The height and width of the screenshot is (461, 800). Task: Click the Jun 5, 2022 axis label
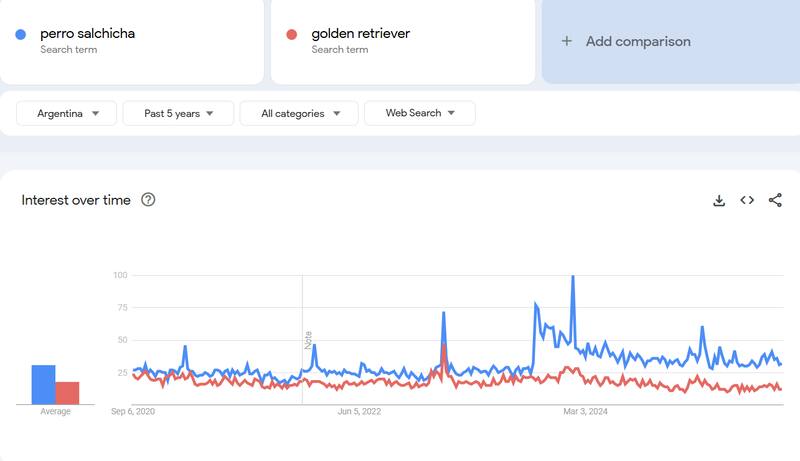coord(359,411)
